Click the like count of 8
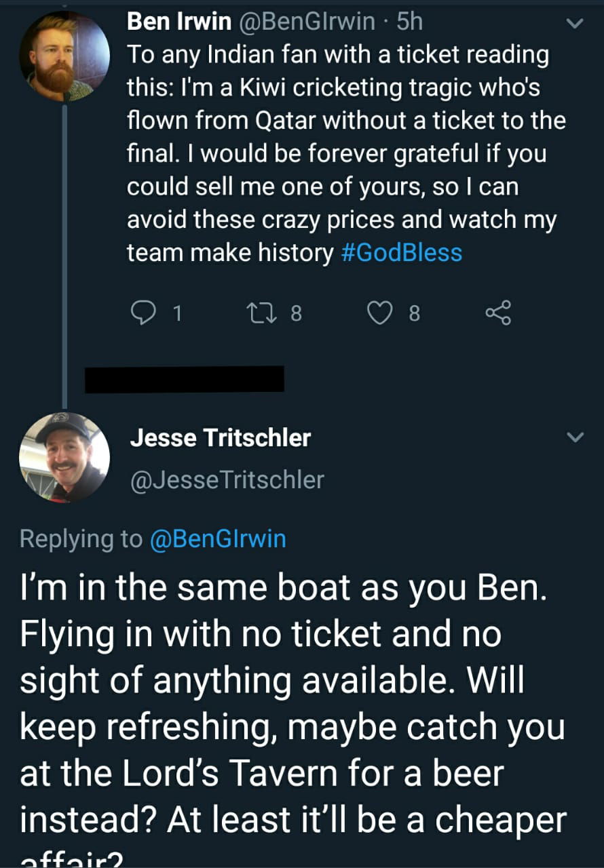This screenshot has height=868, width=604. [415, 313]
